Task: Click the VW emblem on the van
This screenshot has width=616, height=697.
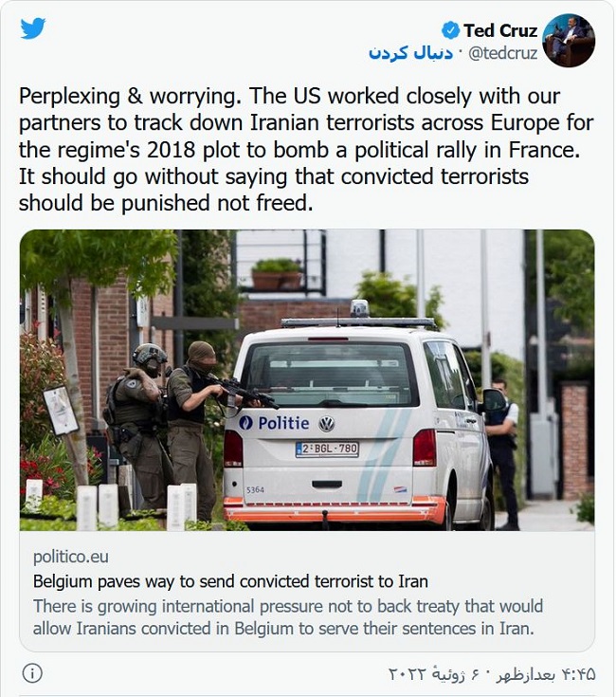Action: [326, 424]
